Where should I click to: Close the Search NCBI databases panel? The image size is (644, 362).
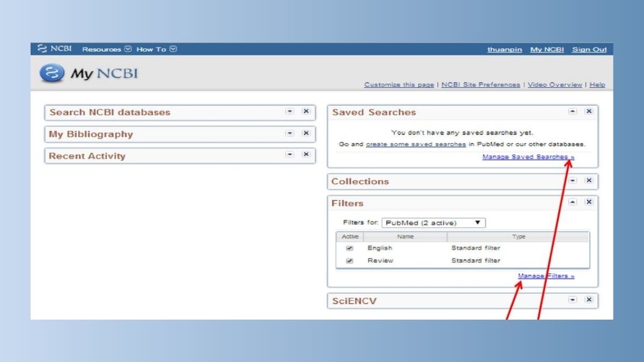coord(306,111)
